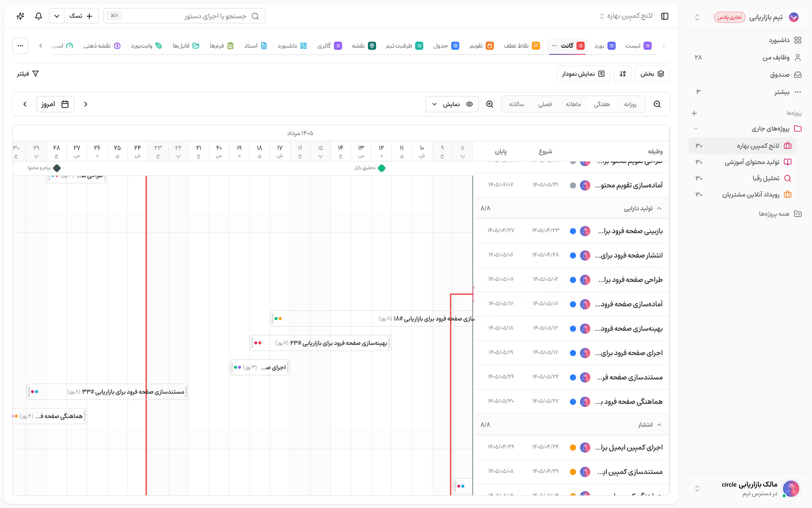812x508 pixels.
Task: Collapse the انتشار group
Action: pyautogui.click(x=659, y=425)
